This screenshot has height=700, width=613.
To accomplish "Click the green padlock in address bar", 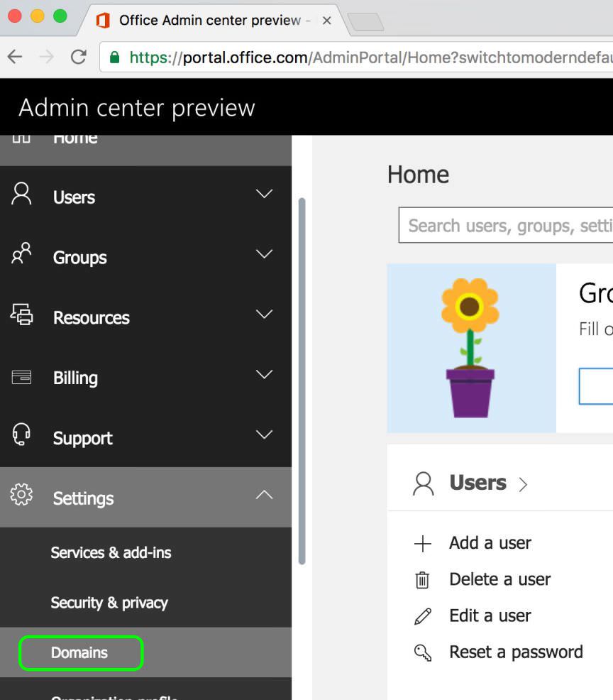I will 115,57.
